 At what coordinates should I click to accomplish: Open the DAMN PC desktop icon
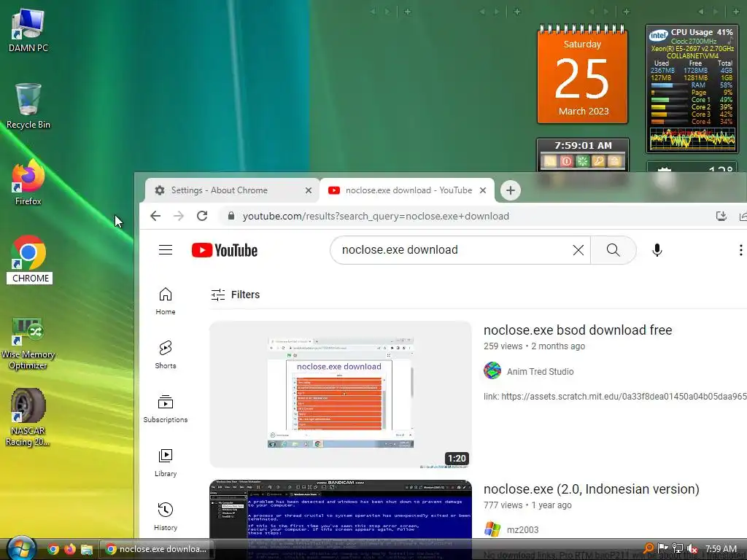[x=28, y=31]
